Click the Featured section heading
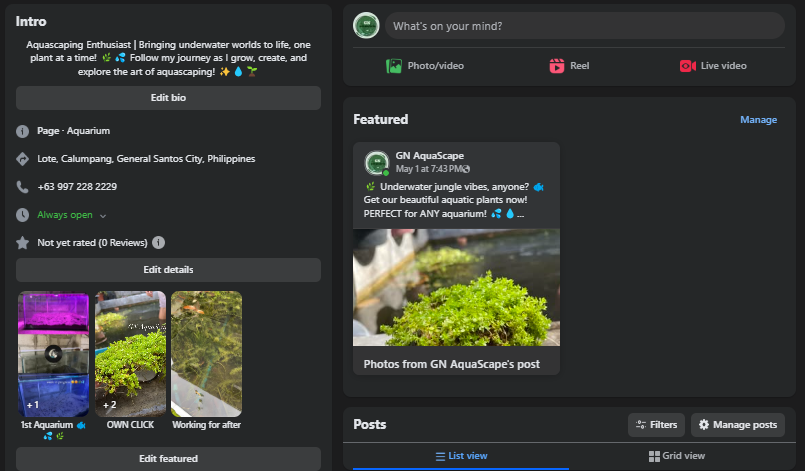This screenshot has height=471, width=805. 380,119
